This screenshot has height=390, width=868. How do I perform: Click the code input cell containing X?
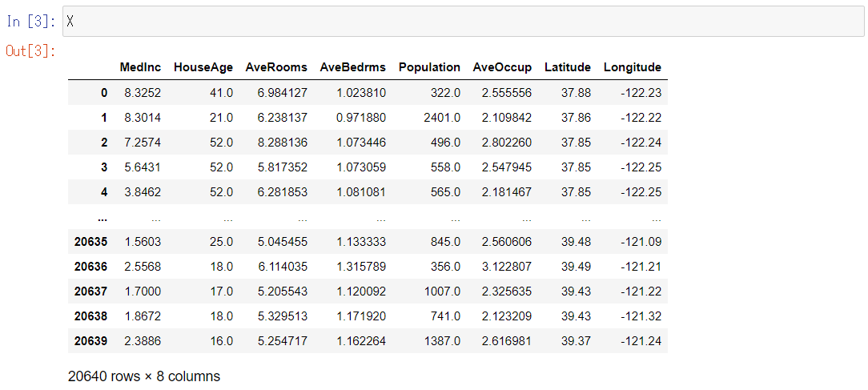(x=463, y=22)
